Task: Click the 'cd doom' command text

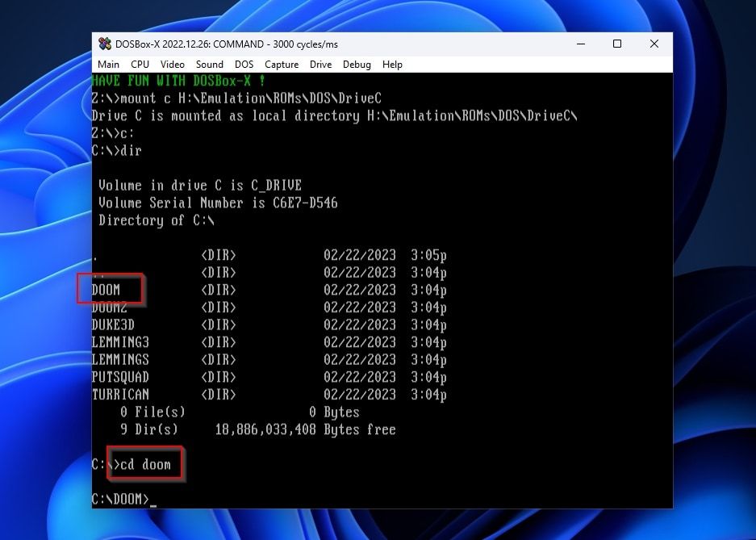Action: click(145, 464)
